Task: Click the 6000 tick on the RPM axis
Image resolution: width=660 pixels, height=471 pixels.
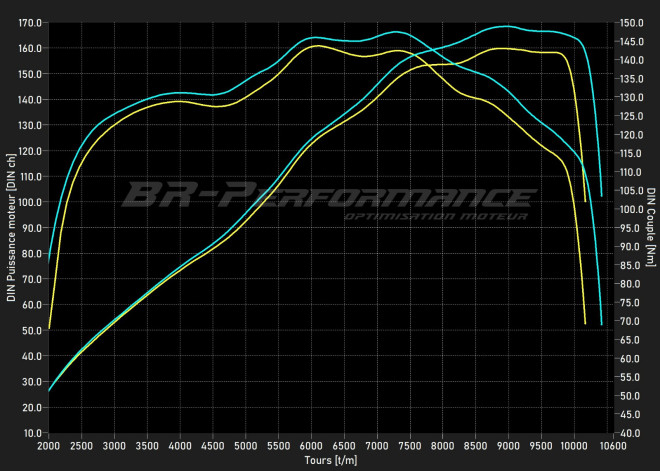Action: [x=312, y=446]
